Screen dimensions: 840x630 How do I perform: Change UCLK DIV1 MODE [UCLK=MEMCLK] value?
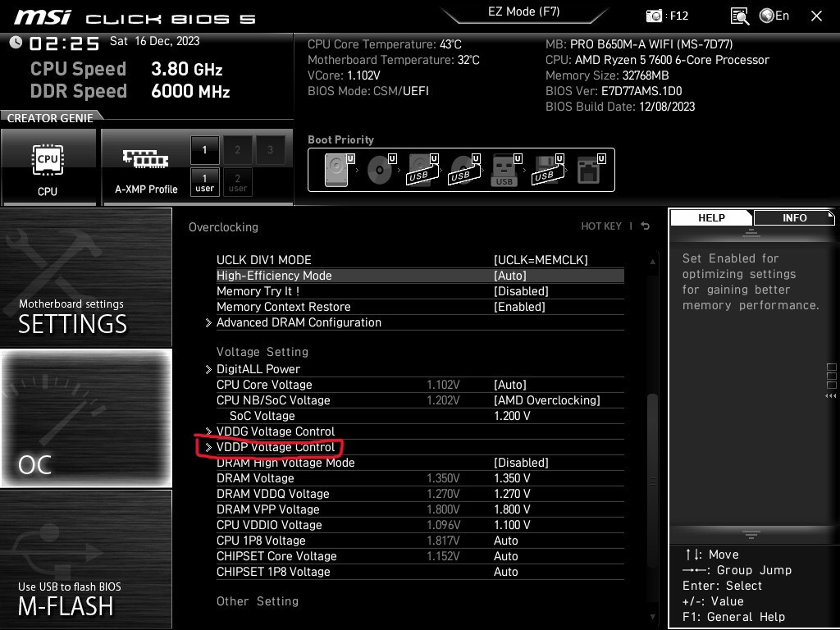(541, 260)
